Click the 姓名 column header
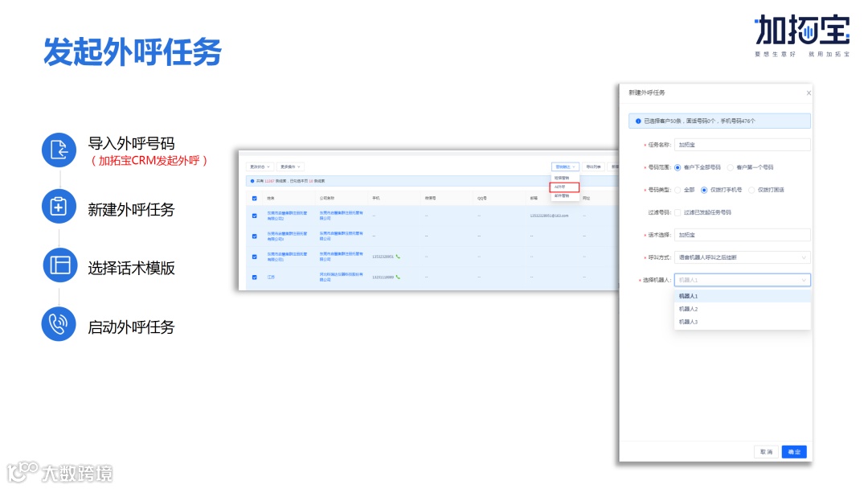868x489 pixels. point(271,199)
